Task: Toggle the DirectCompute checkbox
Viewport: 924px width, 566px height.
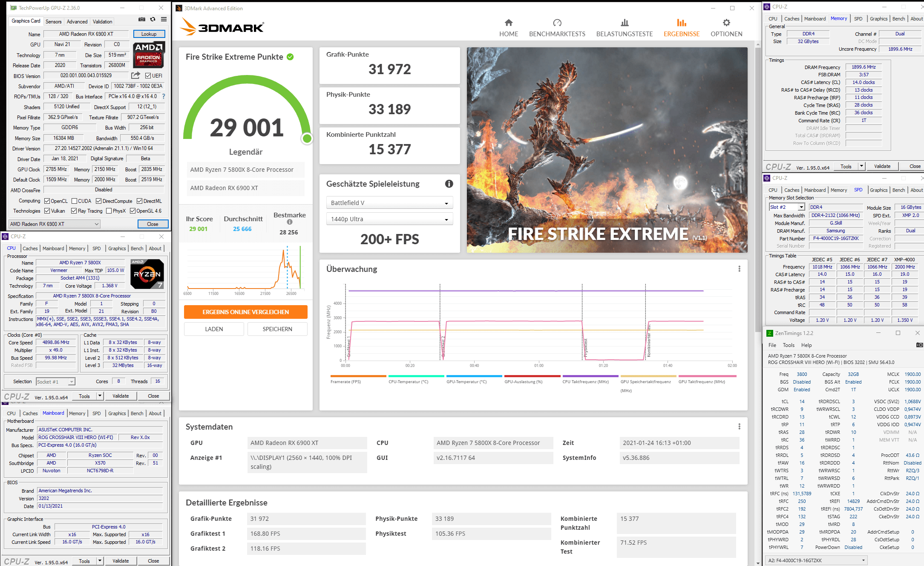Action: click(x=98, y=201)
